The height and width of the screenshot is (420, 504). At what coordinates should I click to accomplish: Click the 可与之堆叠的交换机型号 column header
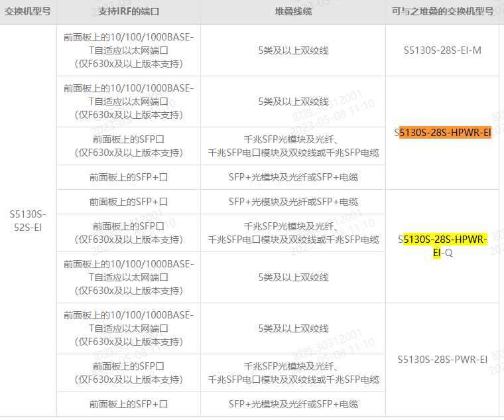click(x=442, y=11)
